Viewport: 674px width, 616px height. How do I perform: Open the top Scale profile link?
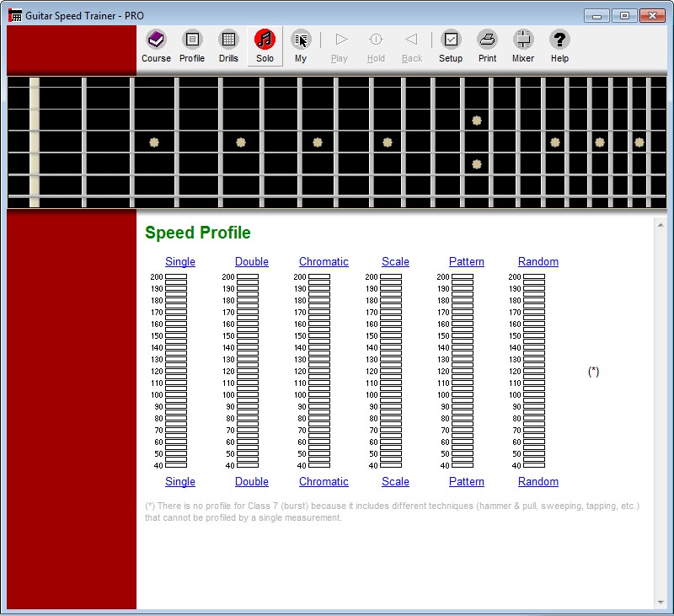tap(395, 261)
